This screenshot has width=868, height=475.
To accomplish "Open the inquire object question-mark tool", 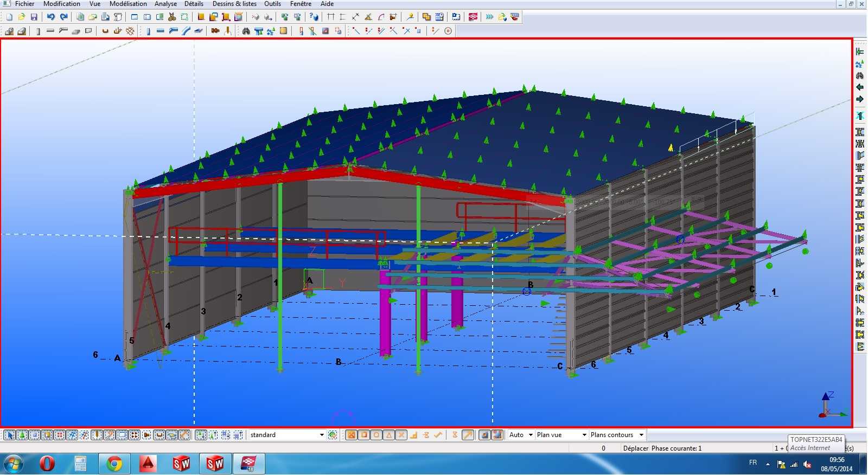I will point(314,17).
